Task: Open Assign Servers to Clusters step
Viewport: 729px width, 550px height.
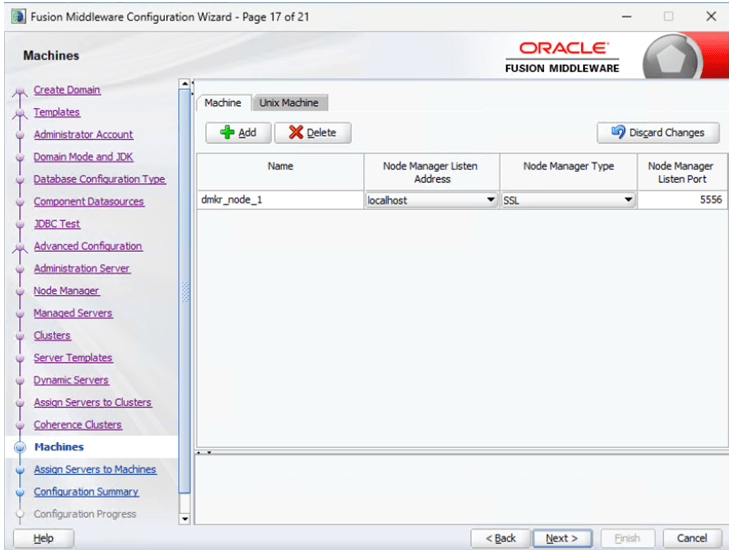Action: pyautogui.click(x=93, y=402)
